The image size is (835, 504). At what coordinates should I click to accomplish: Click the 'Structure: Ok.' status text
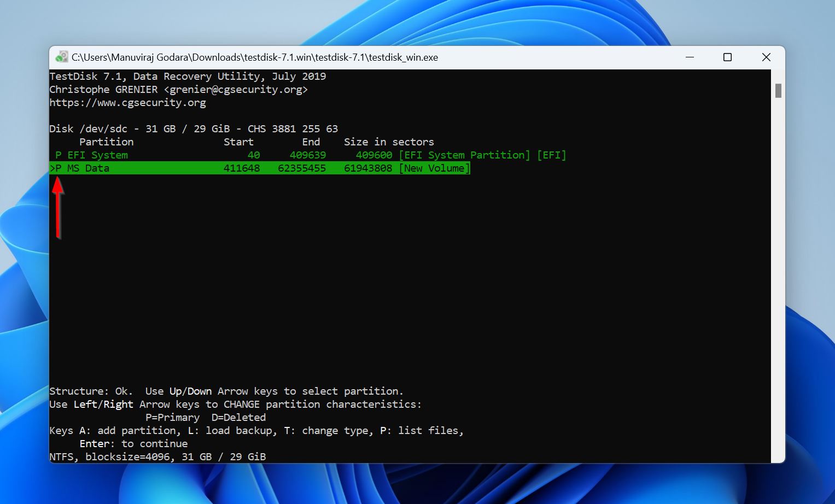coord(91,391)
